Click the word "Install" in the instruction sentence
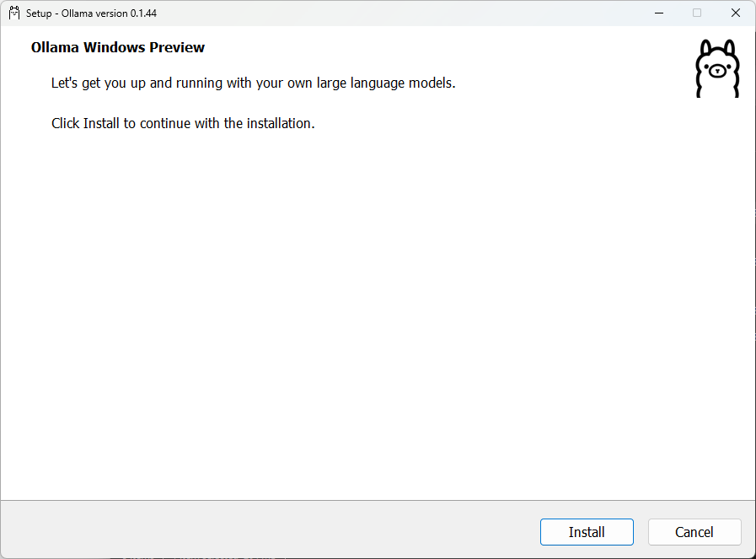Image resolution: width=756 pixels, height=559 pixels. tap(101, 123)
